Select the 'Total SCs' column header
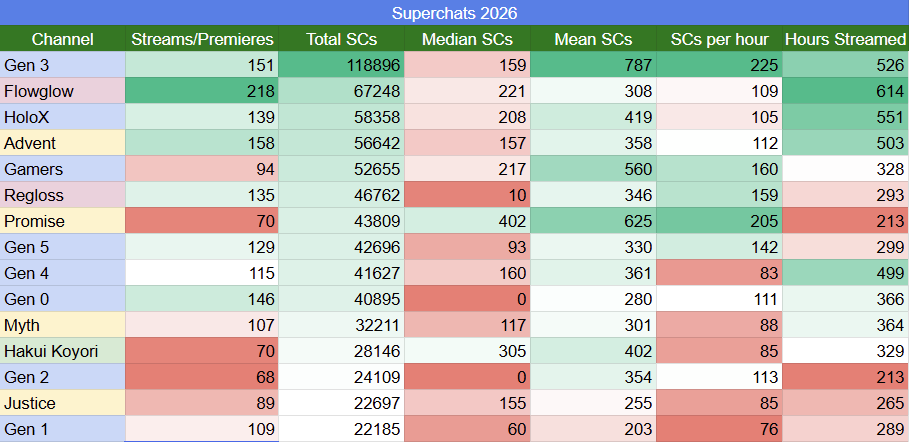This screenshot has width=909, height=442. point(341,39)
